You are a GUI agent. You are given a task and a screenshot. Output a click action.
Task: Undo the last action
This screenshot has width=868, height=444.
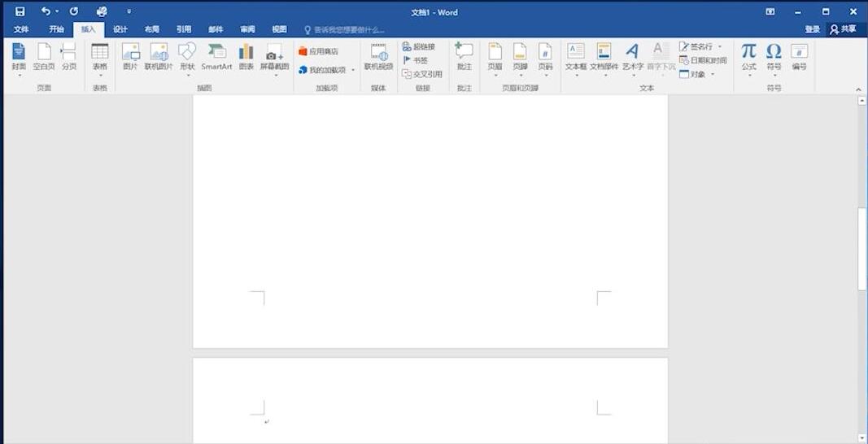coord(46,11)
